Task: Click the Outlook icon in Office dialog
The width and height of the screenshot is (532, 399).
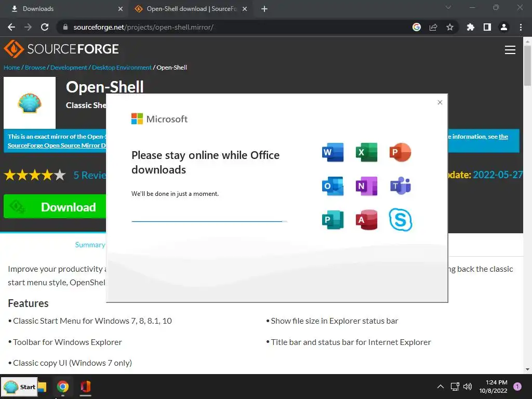Action: coord(332,186)
